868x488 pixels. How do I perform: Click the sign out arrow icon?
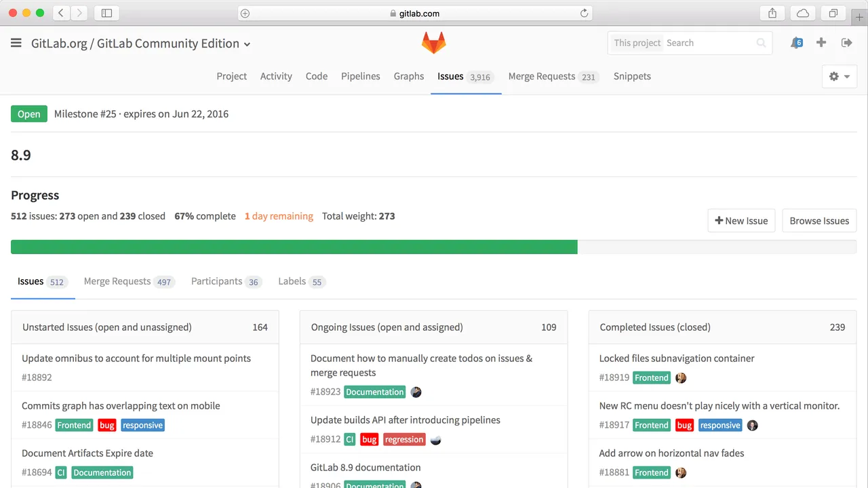coord(846,43)
